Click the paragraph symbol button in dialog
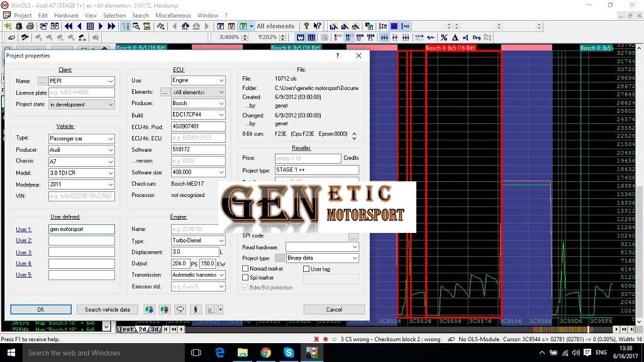Image resolution: width=644 pixels, height=362 pixels. [x=196, y=309]
